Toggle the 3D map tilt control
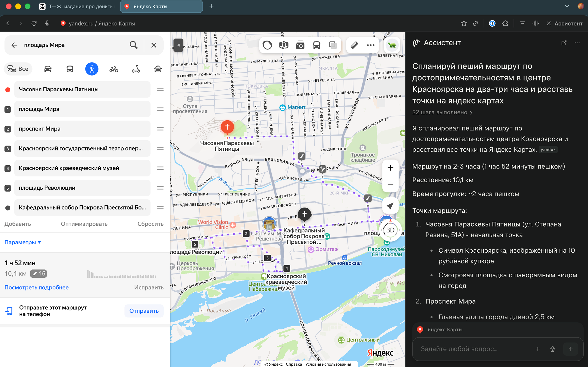588x367 pixels. [390, 230]
